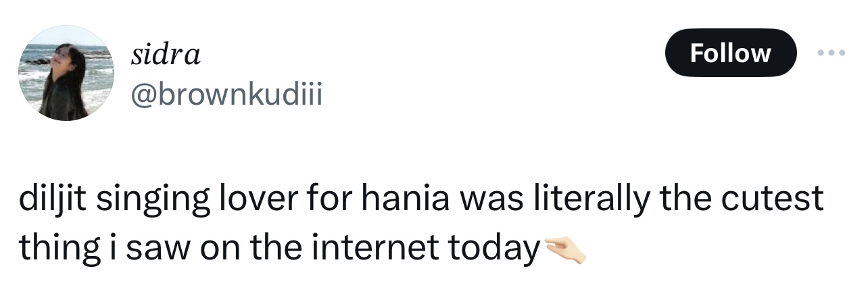The width and height of the screenshot is (868, 302).
Task: Click the display name sidra
Action: [164, 55]
